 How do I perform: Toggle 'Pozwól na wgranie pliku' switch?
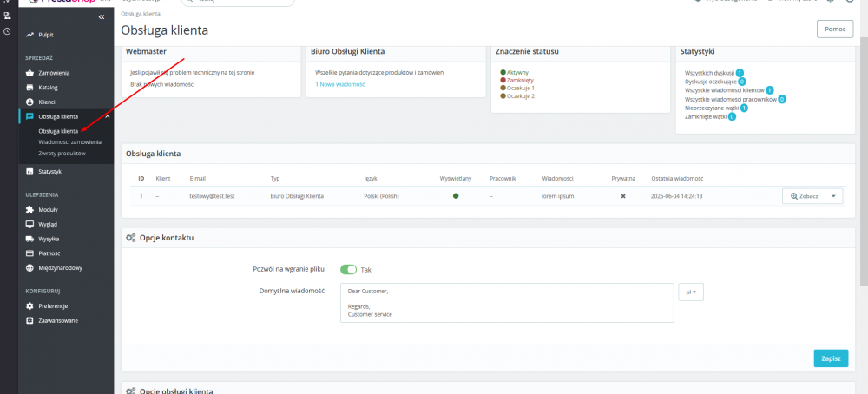pyautogui.click(x=349, y=270)
